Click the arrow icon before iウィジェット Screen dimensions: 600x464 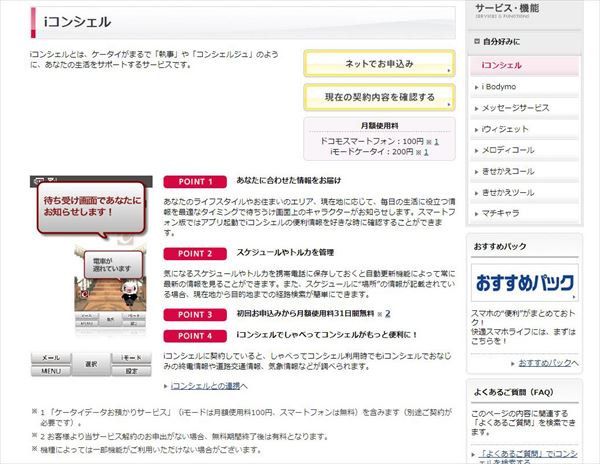(x=476, y=130)
